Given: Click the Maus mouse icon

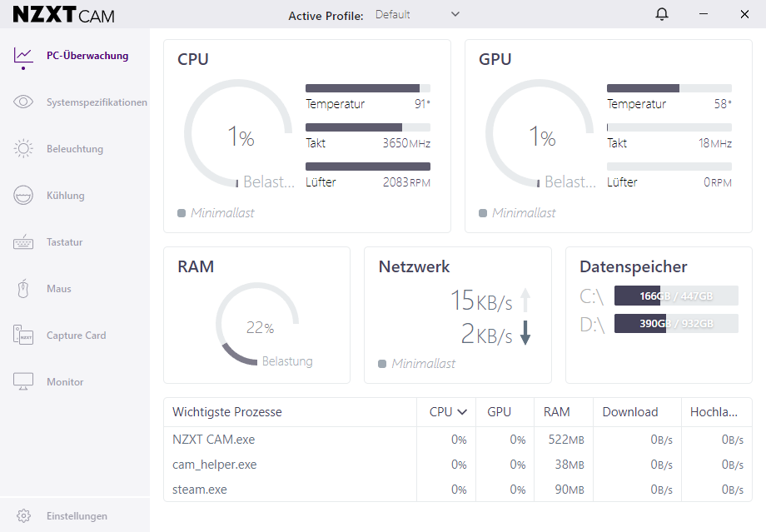Looking at the screenshot, I should [23, 289].
